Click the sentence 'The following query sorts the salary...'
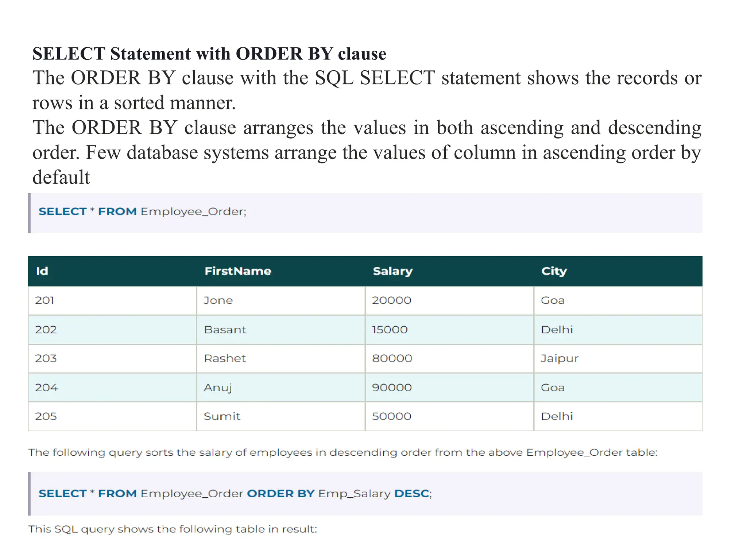Image resolution: width=747 pixels, height=560 pixels. pos(343,452)
